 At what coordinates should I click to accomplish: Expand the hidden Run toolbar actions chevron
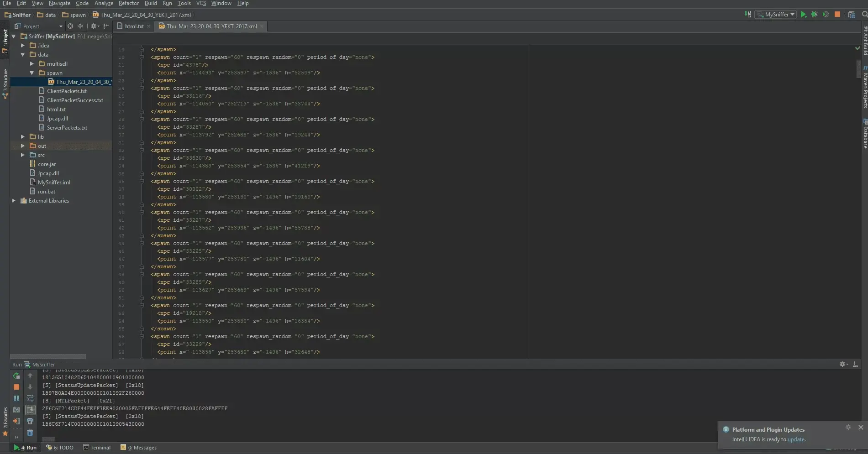pos(16,437)
